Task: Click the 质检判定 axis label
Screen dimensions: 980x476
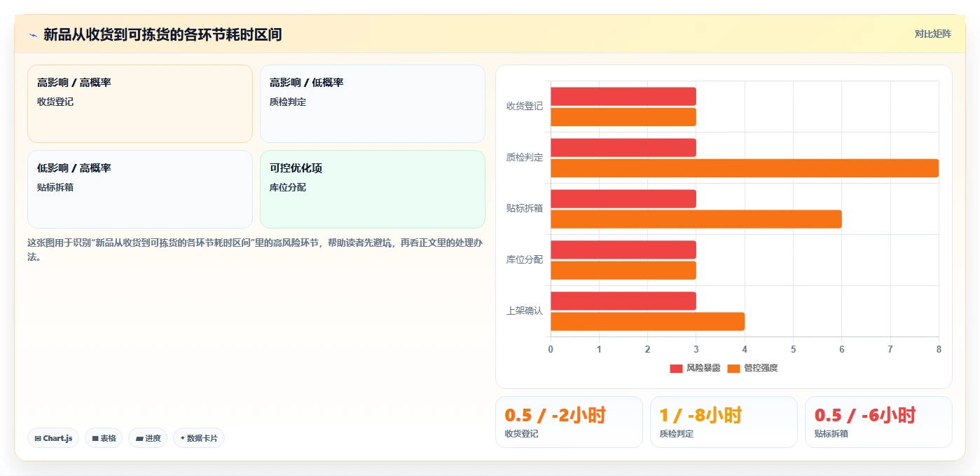Action: coord(525,158)
